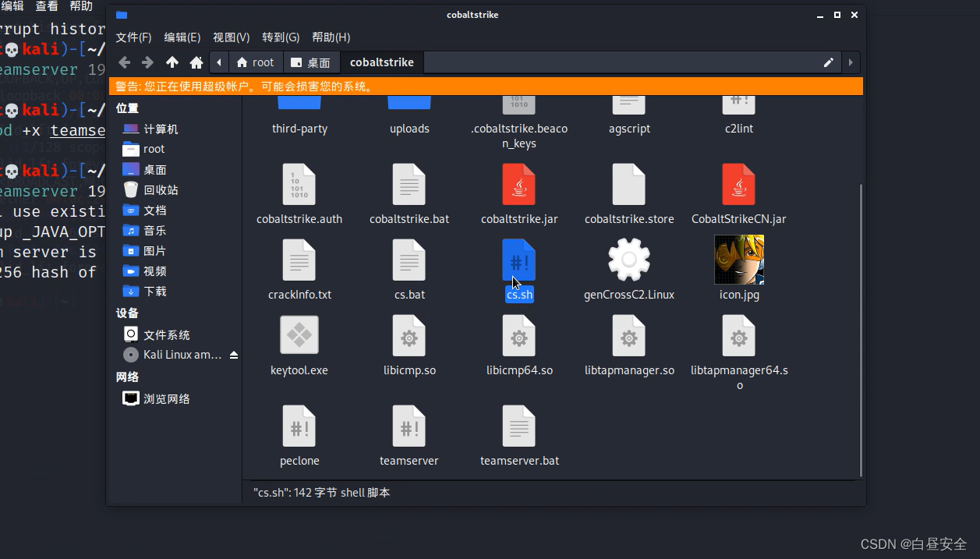Select the libicmp64.so library
This screenshot has height=559, width=980.
point(519,345)
